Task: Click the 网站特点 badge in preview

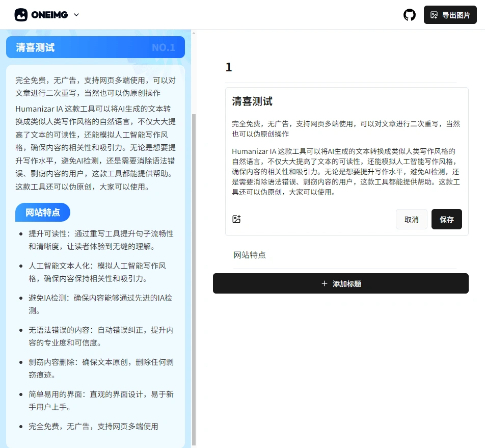Action: coord(43,213)
